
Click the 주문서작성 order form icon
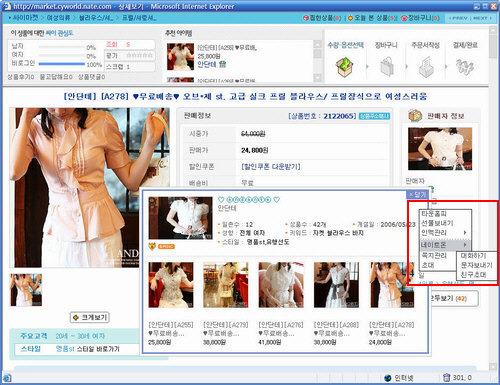(x=426, y=67)
